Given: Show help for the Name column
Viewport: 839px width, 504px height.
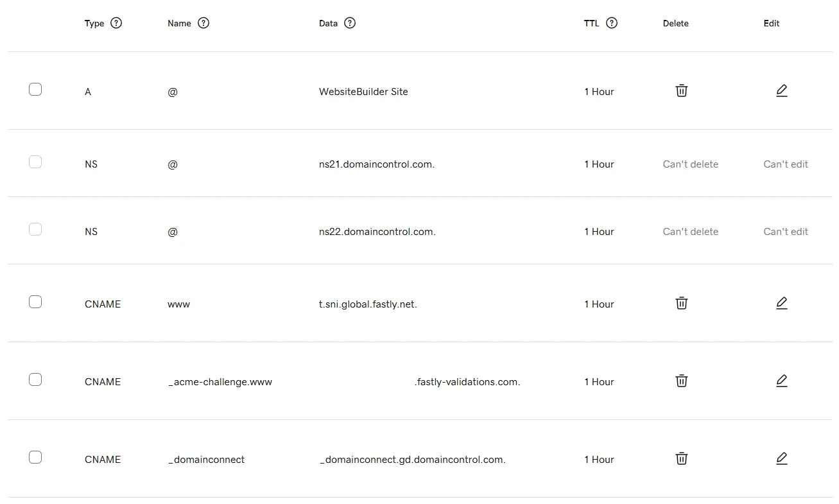Looking at the screenshot, I should pyautogui.click(x=203, y=23).
